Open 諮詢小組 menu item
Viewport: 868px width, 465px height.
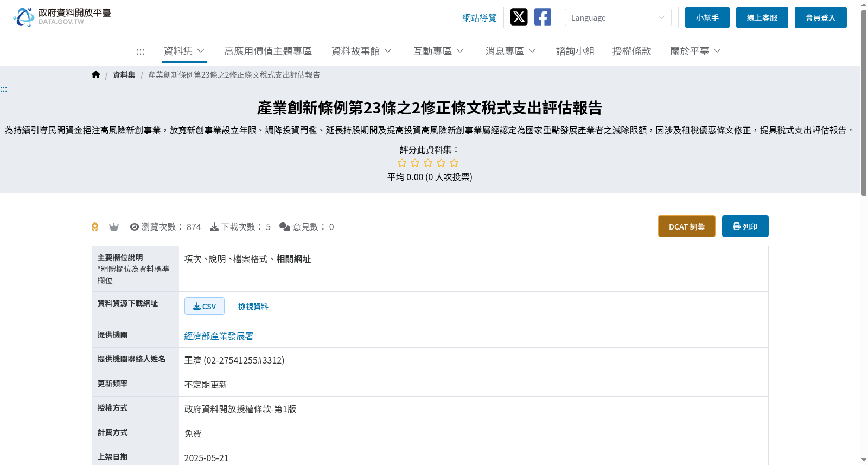pyautogui.click(x=575, y=51)
